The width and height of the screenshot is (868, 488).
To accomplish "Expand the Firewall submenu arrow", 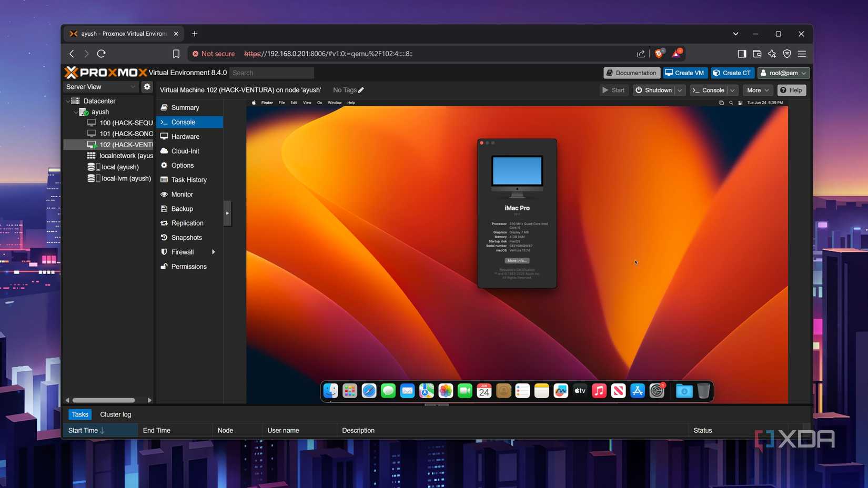I will tap(214, 252).
